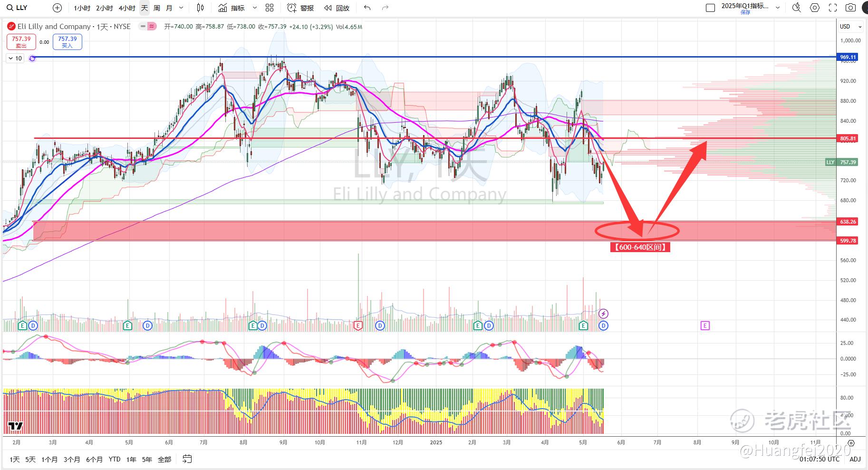The height and width of the screenshot is (470, 868).
Task: Click the mid-November dividend D marker
Action: (380, 326)
